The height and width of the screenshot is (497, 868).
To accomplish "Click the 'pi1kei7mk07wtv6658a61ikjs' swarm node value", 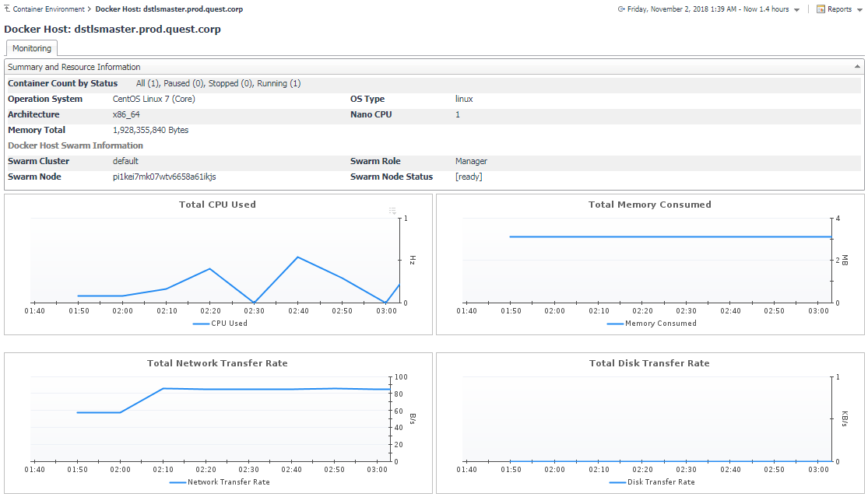I will 164,177.
